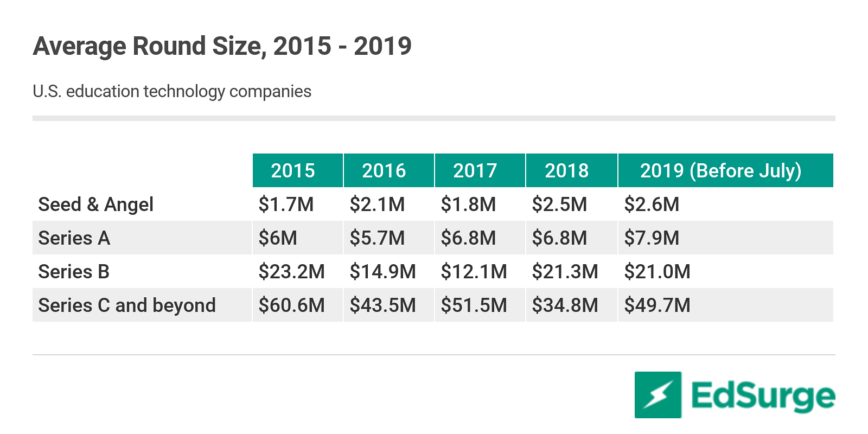Click the $6.8M Series A 2017 cell
Image resolution: width=868 pixels, height=434 pixels.
pos(480,238)
